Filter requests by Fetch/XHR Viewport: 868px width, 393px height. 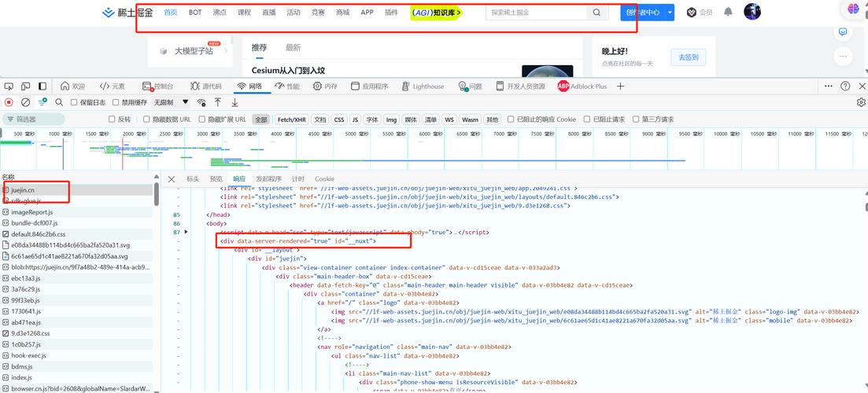[x=292, y=119]
